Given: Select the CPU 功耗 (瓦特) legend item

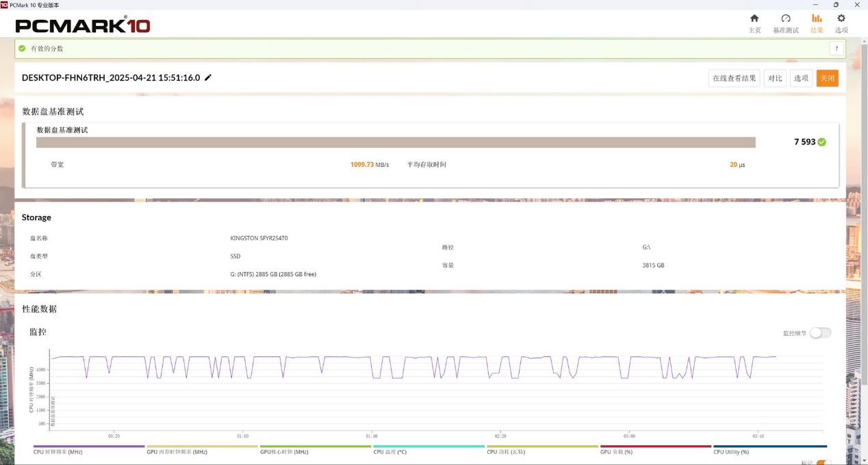Looking at the screenshot, I should [543, 449].
